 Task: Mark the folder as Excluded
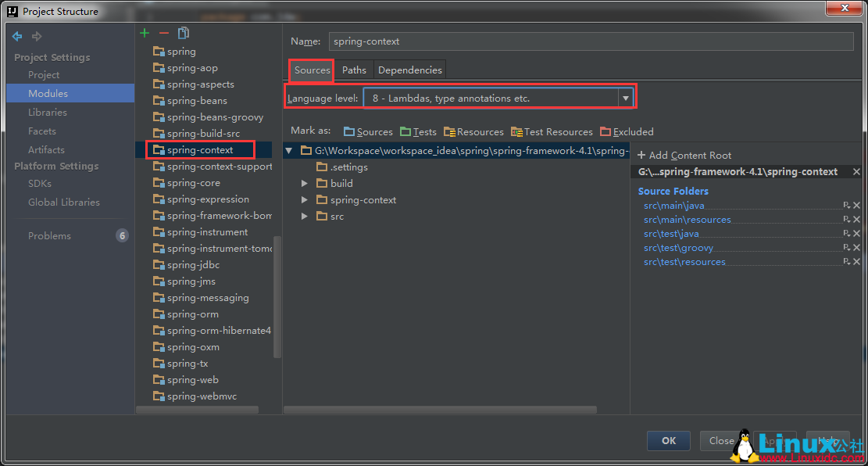pyautogui.click(x=627, y=132)
